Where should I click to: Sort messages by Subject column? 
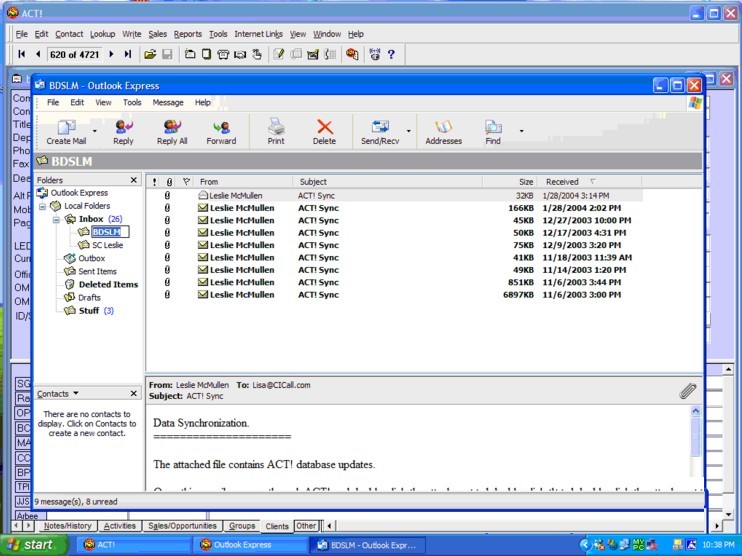click(388, 182)
